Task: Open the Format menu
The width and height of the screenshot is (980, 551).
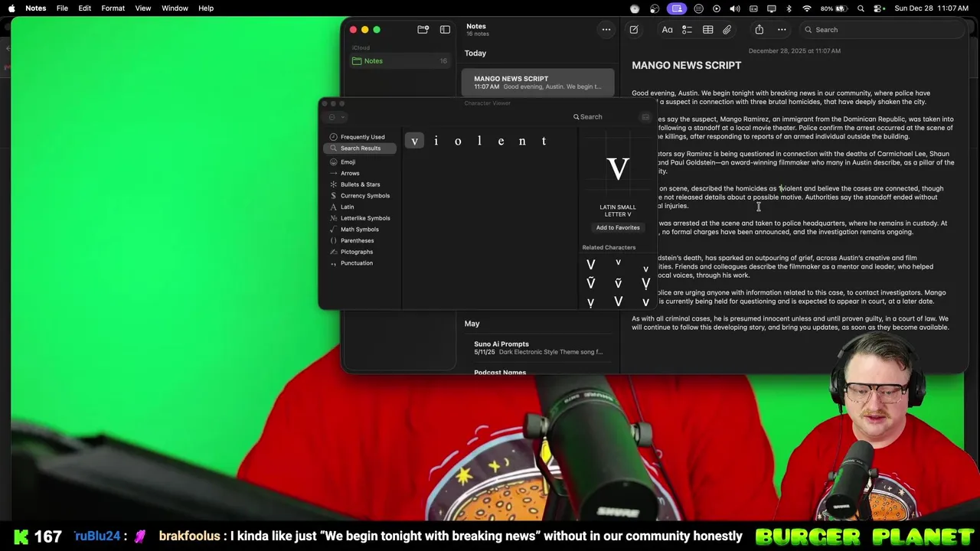Action: (x=113, y=8)
